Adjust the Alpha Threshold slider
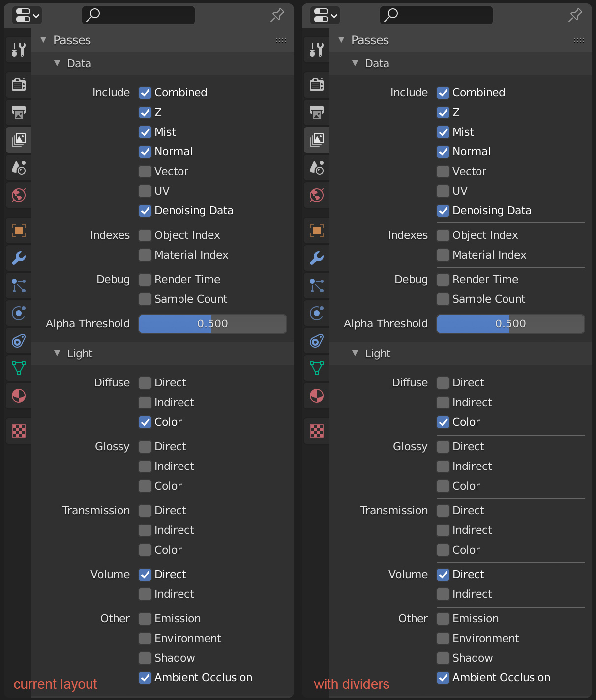Viewport: 596px width, 700px height. (x=212, y=323)
